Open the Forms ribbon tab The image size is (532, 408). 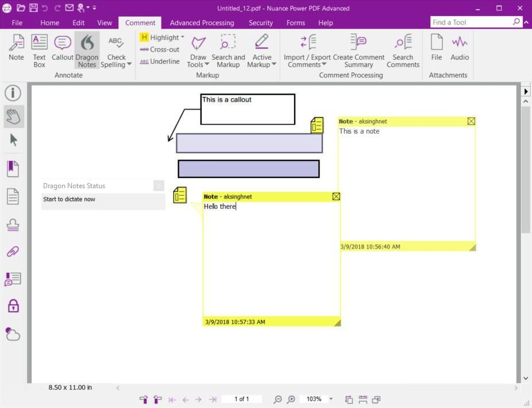(x=295, y=23)
